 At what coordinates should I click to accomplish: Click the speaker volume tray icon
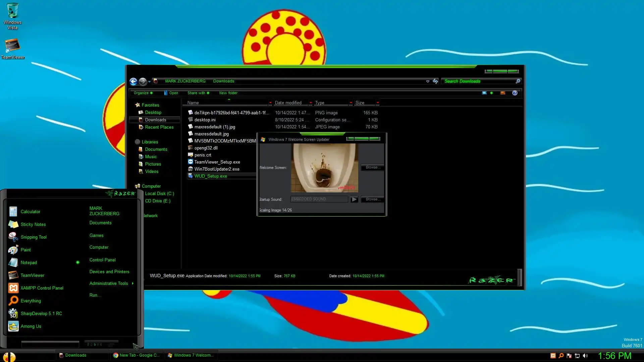(585, 356)
